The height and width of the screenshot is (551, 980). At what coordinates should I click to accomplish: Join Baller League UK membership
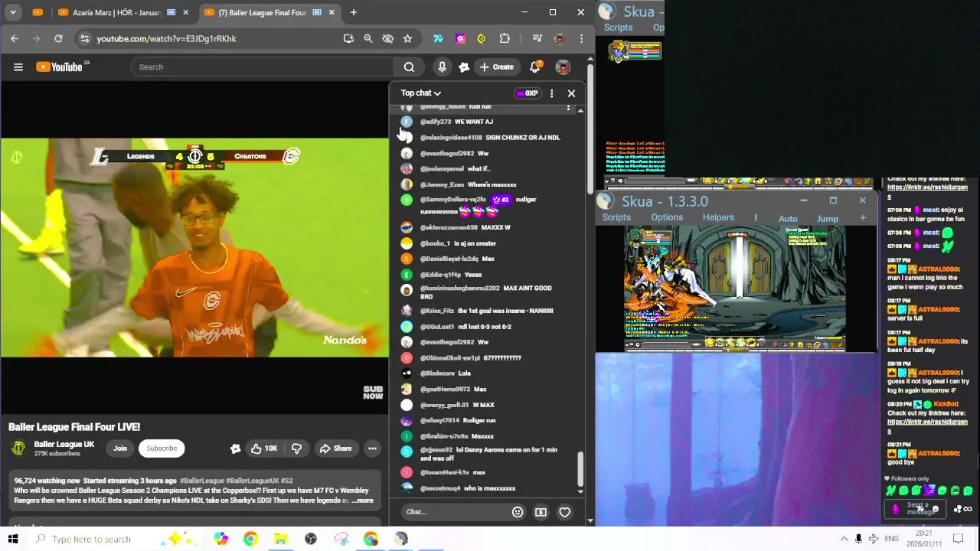coord(120,448)
